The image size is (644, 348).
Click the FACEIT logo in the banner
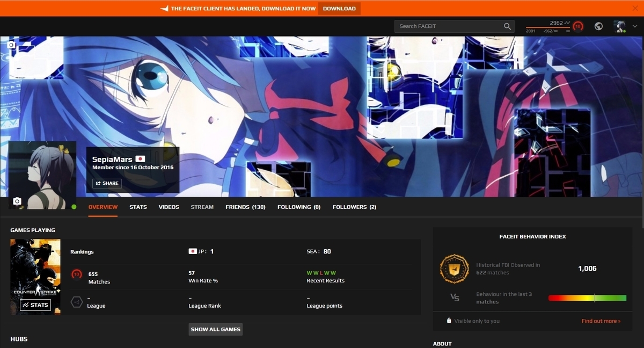pos(165,9)
